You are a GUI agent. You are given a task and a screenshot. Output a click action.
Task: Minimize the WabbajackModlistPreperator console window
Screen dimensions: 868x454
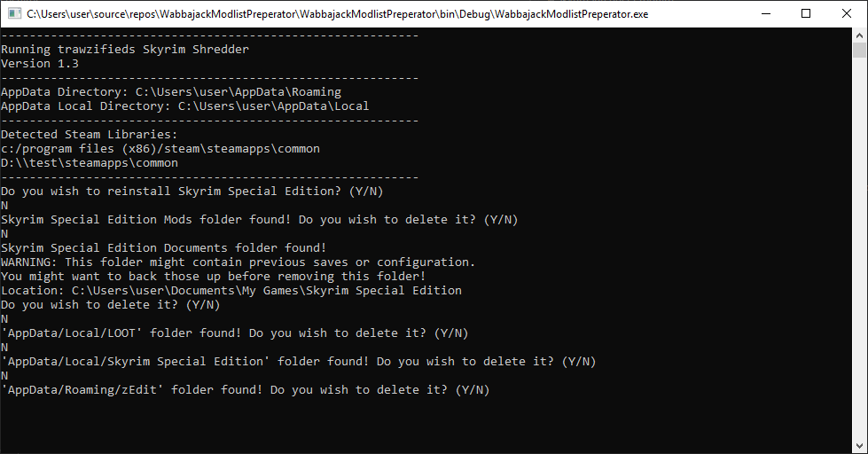point(764,14)
